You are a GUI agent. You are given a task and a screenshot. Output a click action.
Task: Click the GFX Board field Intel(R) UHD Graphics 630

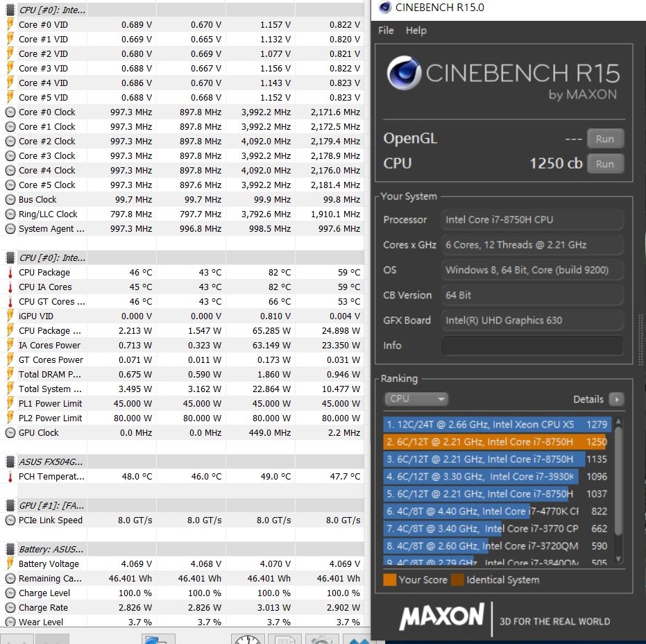tap(532, 320)
